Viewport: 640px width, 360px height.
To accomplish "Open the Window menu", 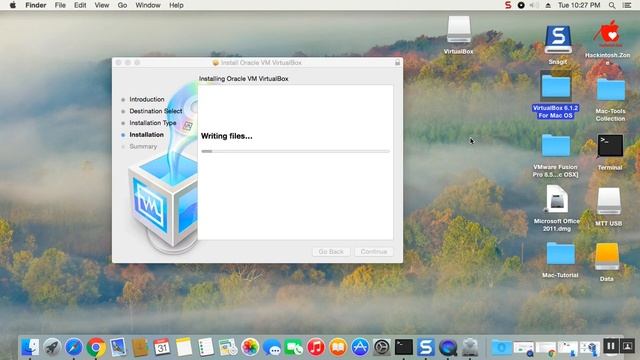I will (148, 5).
